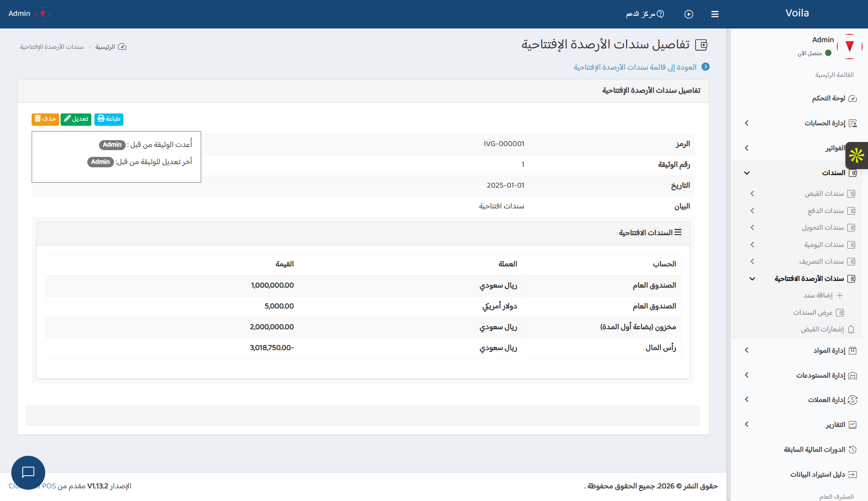Image resolution: width=868 pixels, height=501 pixels.
Task: Click الرئيسية breadcrumb link
Action: coord(105,47)
